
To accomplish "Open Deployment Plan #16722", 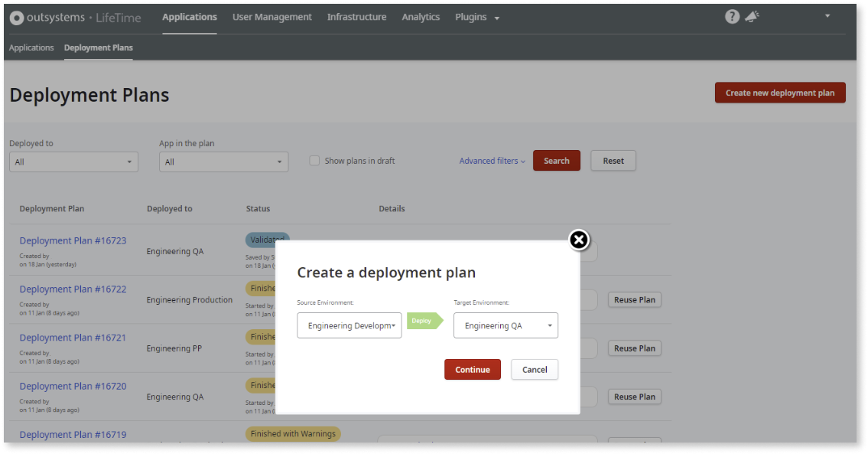I will (73, 289).
